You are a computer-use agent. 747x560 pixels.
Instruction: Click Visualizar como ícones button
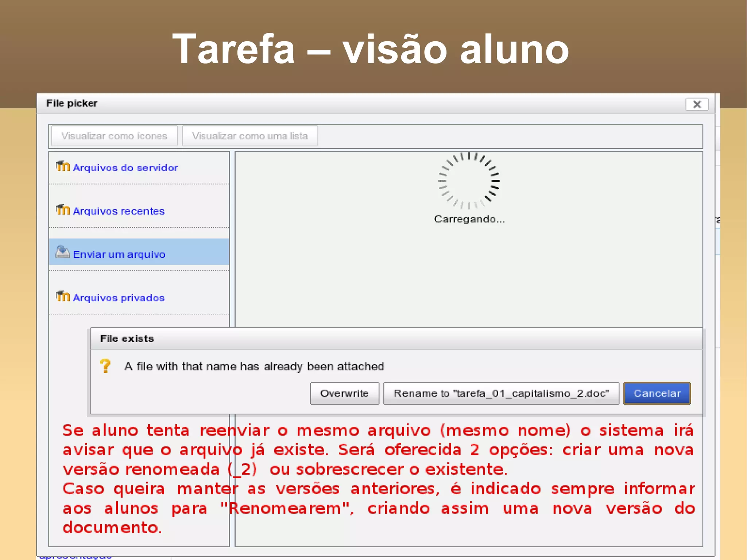pyautogui.click(x=115, y=136)
